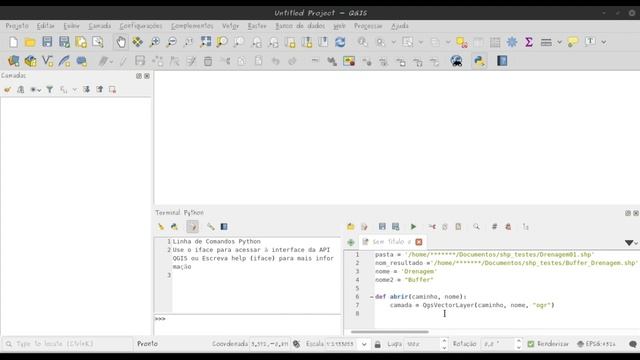Expand editor tab list black arrow
640x360 pixels.
click(629, 243)
